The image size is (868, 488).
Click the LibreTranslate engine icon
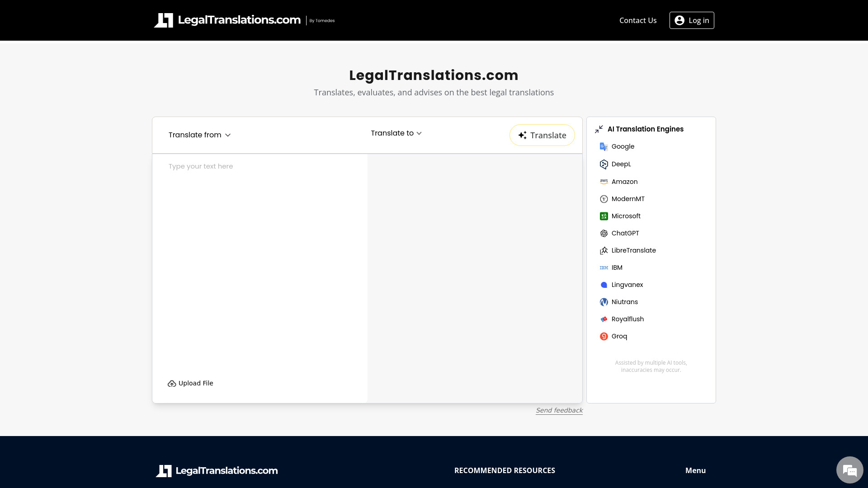pos(604,250)
